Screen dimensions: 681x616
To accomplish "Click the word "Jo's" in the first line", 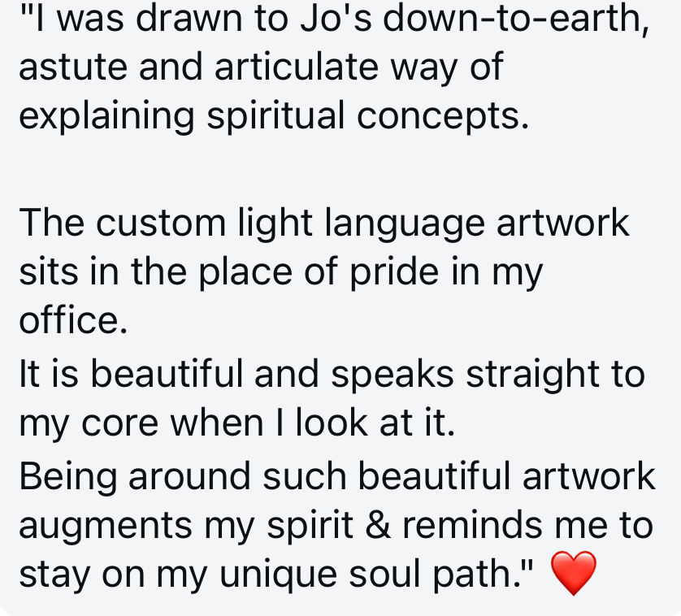I will 336,18.
